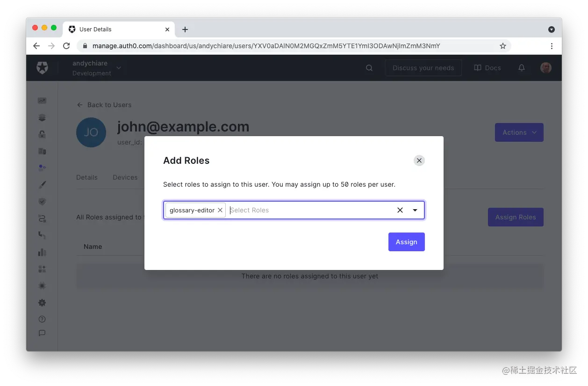Screen dimensions: 588x386
Task: Open the search magnifier in top bar
Action: point(369,68)
